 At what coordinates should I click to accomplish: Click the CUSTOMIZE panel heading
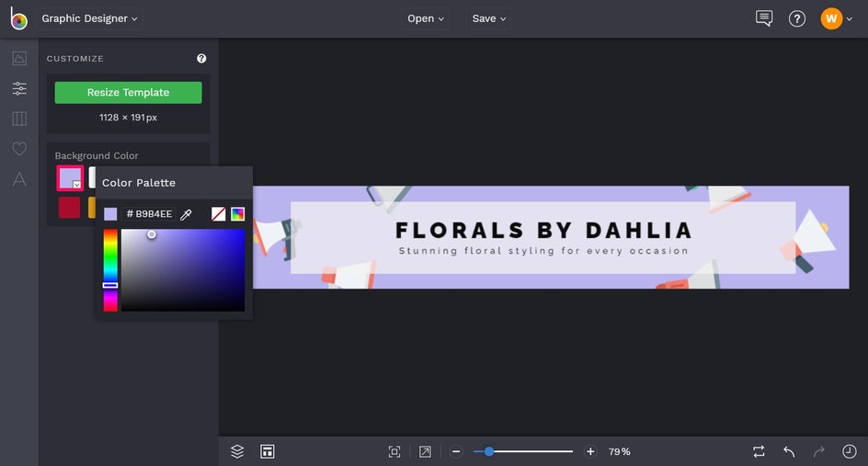[x=74, y=58]
